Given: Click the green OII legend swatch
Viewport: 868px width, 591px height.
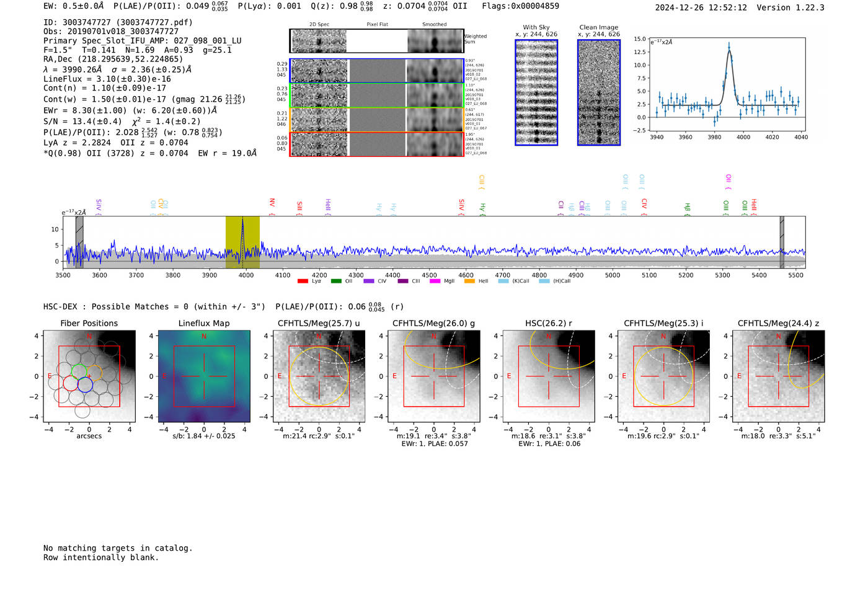Looking at the screenshot, I should pyautogui.click(x=336, y=281).
